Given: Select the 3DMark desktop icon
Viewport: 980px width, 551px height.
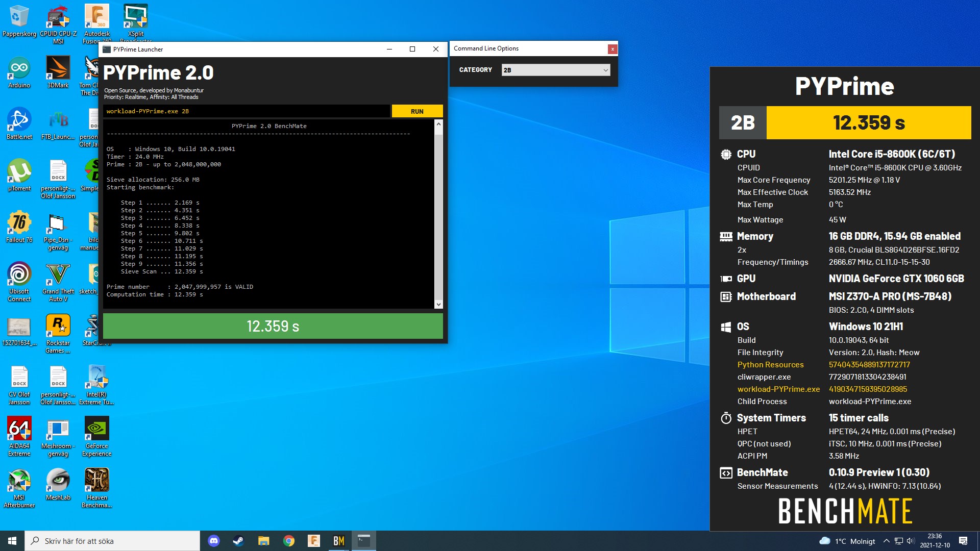Looking at the screenshot, I should click(58, 72).
